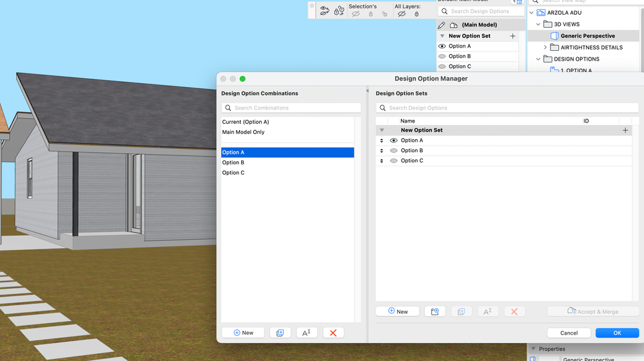Select Option B row in Design Option Sets
This screenshot has width=644, height=361.
tap(504, 151)
